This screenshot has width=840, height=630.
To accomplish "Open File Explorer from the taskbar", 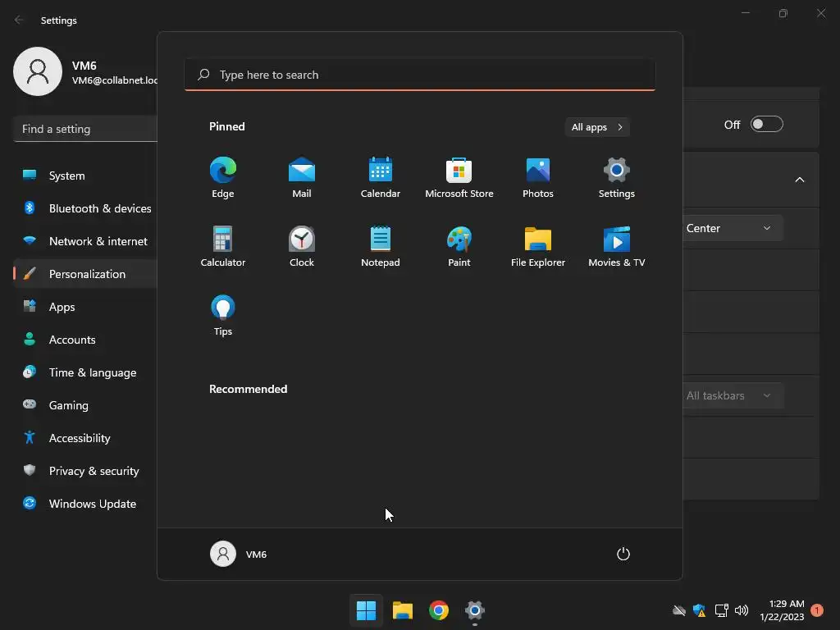I will [x=403, y=610].
